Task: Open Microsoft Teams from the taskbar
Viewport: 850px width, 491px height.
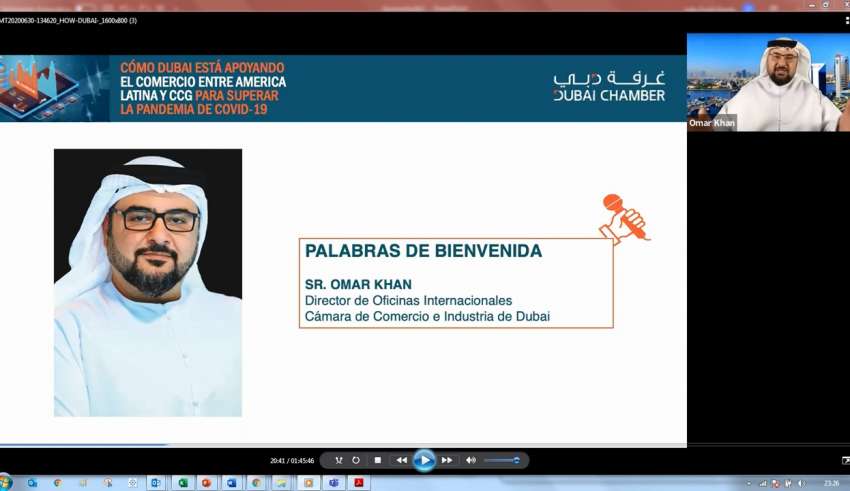Action: click(x=333, y=483)
